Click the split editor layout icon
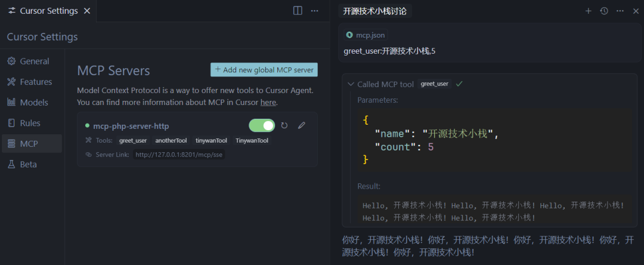Viewport: 644px width, 265px height. [298, 11]
